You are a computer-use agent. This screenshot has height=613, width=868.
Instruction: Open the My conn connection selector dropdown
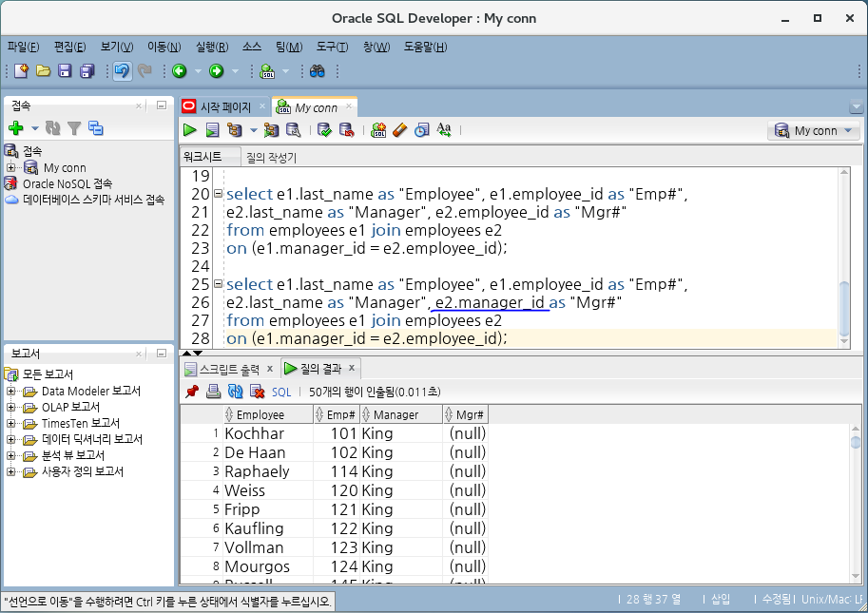(x=814, y=130)
